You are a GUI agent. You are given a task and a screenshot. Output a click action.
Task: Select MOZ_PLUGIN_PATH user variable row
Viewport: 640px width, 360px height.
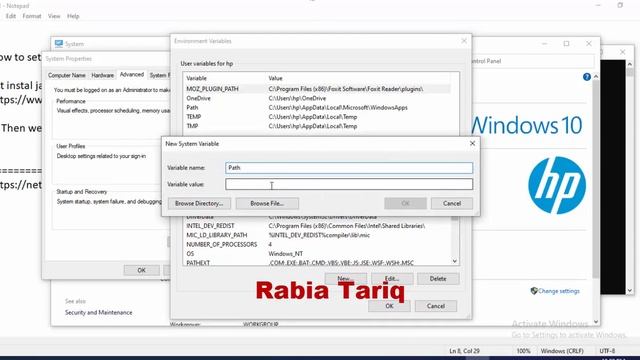[318, 89]
